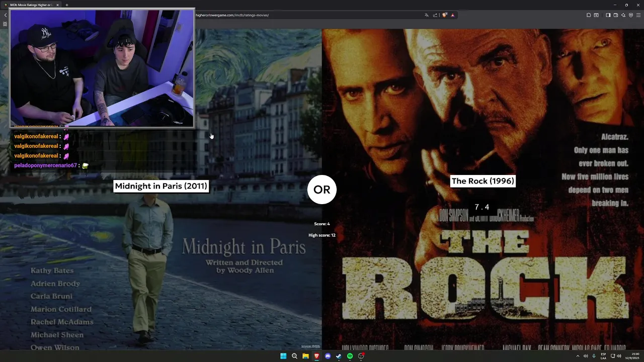The height and width of the screenshot is (362, 644).
Task: Open Steam from the taskbar
Action: (x=339, y=356)
